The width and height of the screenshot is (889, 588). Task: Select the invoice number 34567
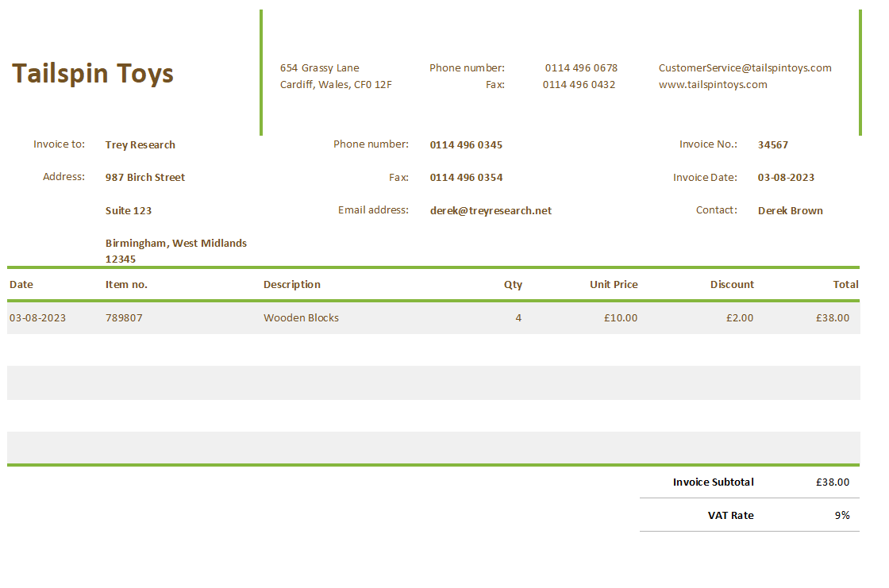772,144
